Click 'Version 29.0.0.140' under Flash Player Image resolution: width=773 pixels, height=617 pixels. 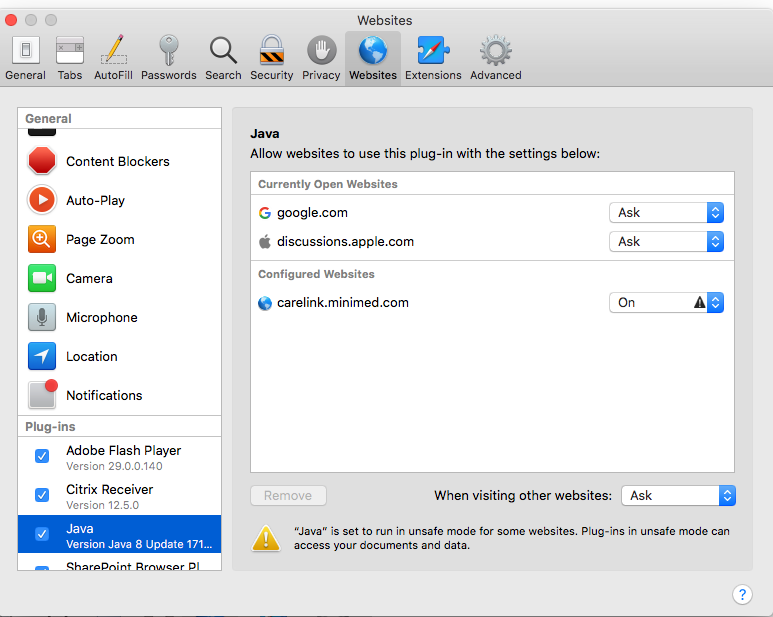pos(114,466)
